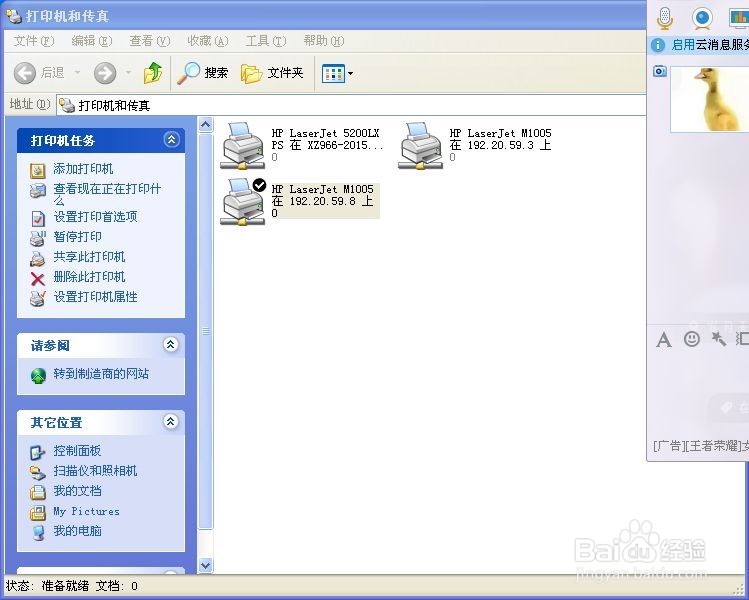Open the Forward history dropdown arrow
Viewport: 749px width, 600px height.
[x=128, y=73]
